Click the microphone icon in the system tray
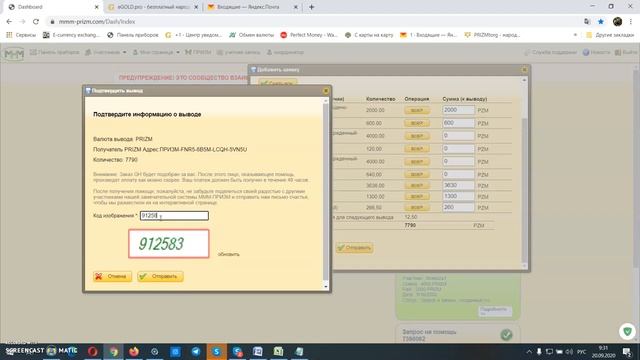 click(x=539, y=351)
